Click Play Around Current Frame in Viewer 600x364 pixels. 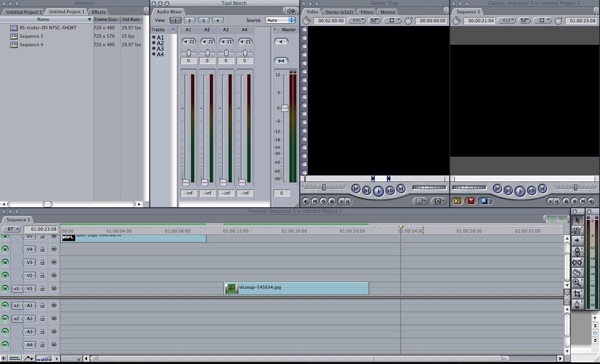pyautogui.click(x=390, y=190)
